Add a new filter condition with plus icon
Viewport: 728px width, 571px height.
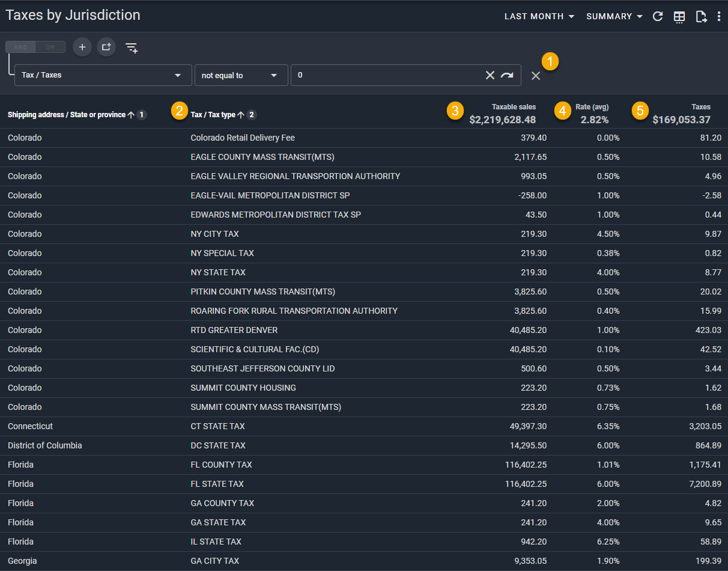coord(82,47)
